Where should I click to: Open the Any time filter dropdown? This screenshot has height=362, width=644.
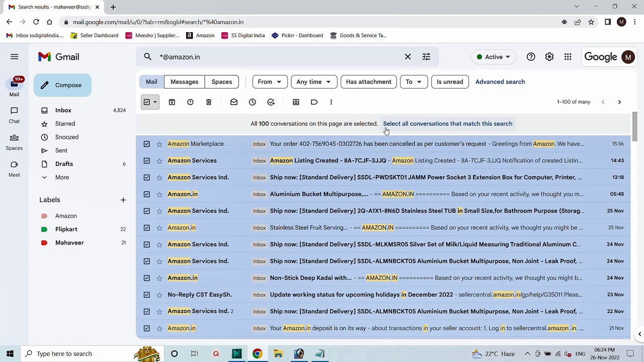(x=313, y=82)
